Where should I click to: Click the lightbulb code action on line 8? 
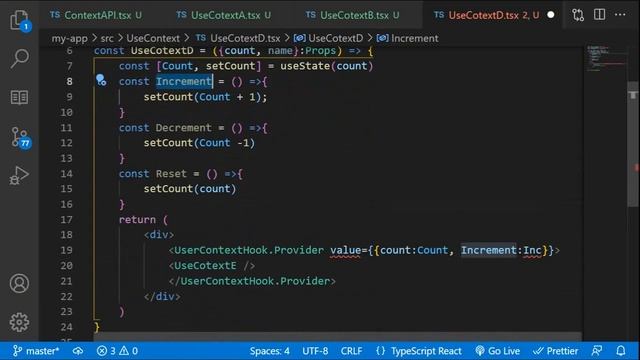tap(101, 80)
